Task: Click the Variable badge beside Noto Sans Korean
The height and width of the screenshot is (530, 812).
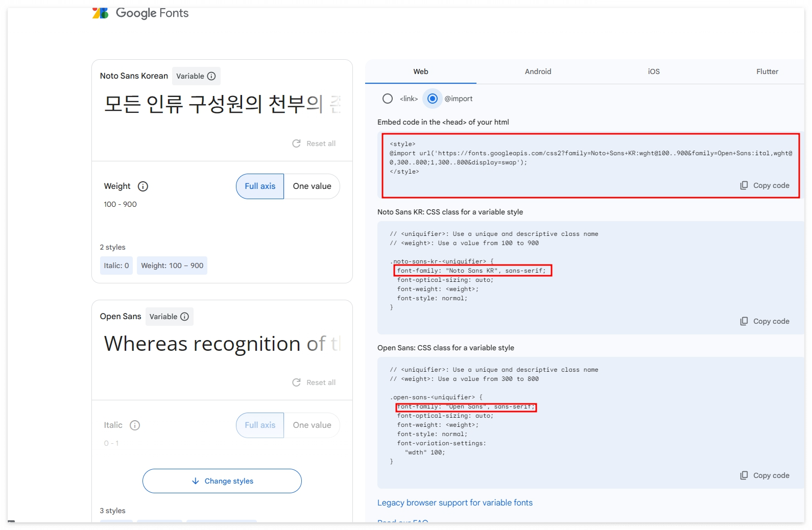Action: tap(196, 76)
